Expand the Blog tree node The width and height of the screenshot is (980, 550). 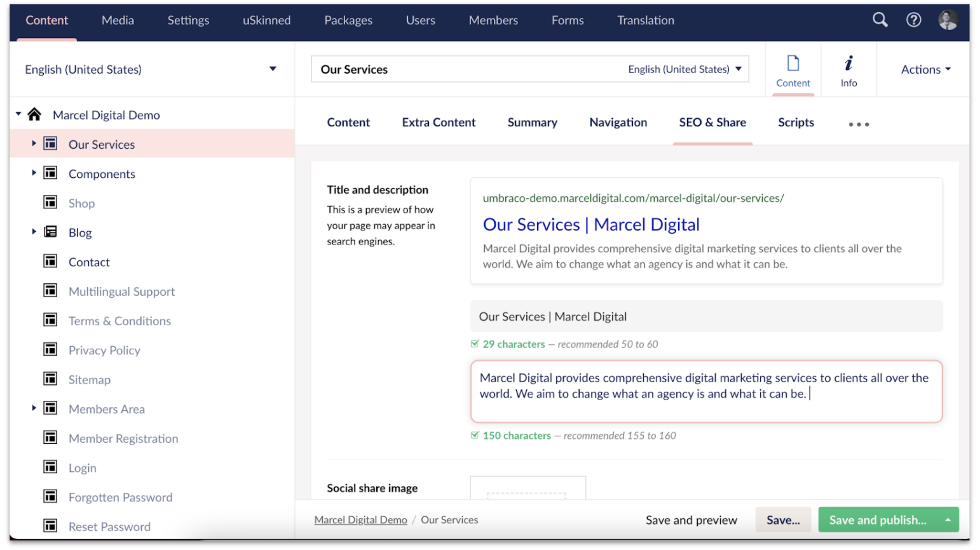click(x=34, y=232)
